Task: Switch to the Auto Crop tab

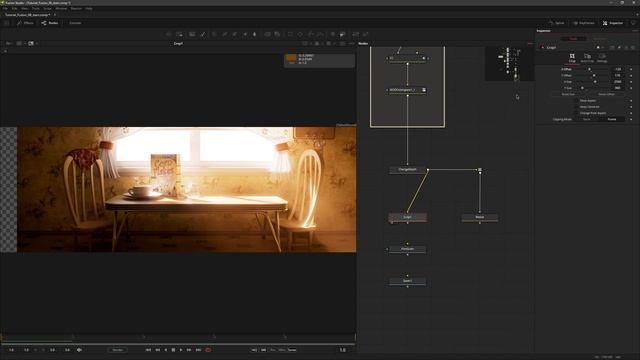Action: [x=587, y=58]
